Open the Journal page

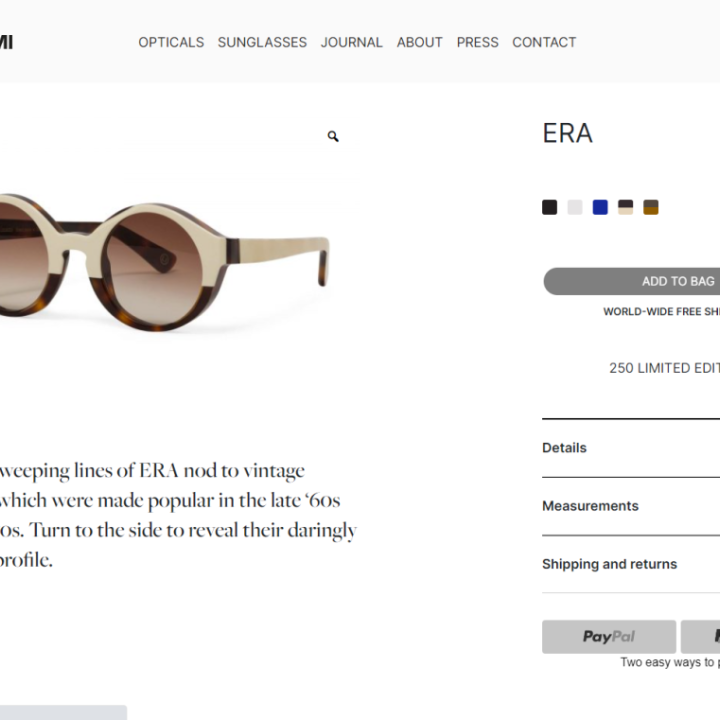(x=351, y=42)
